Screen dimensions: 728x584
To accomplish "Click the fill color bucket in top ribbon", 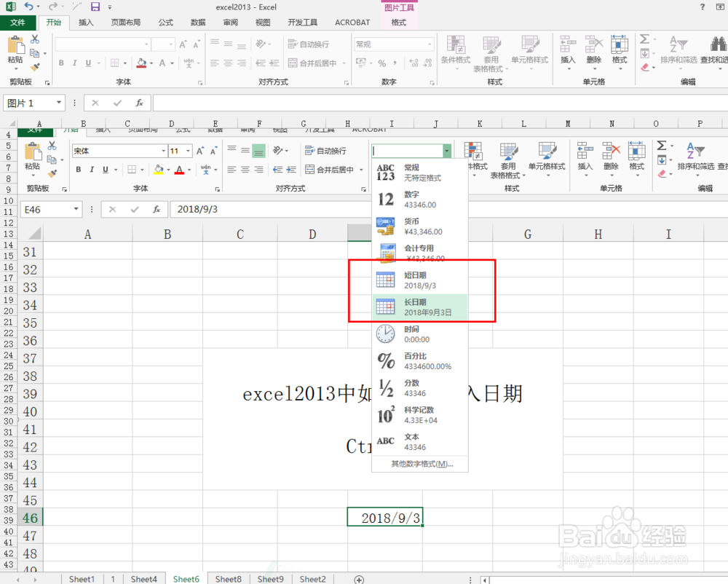I will [142, 63].
